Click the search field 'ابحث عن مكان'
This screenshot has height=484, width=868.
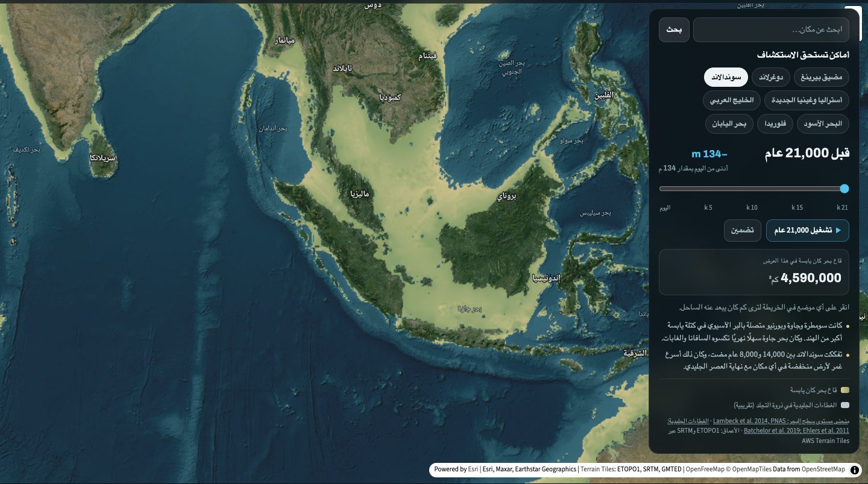pos(771,30)
